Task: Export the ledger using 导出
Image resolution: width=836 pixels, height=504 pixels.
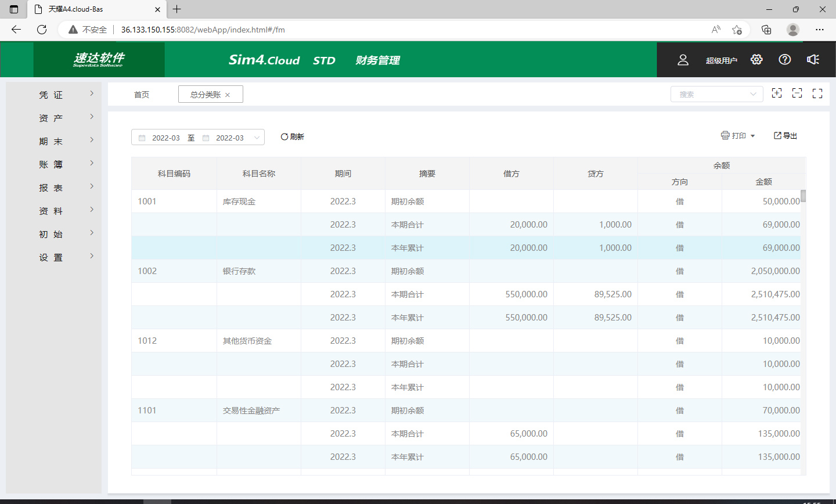Action: [785, 136]
